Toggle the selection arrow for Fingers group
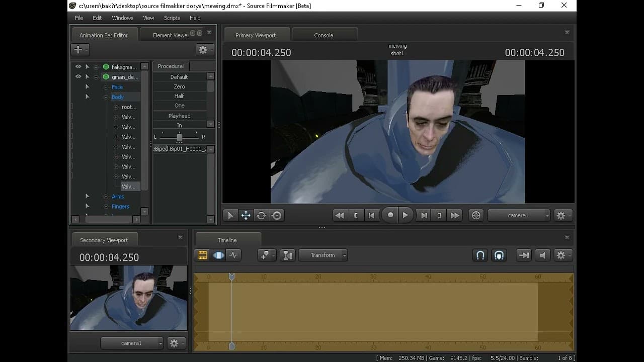Image resolution: width=644 pixels, height=362 pixels. pyautogui.click(x=88, y=206)
